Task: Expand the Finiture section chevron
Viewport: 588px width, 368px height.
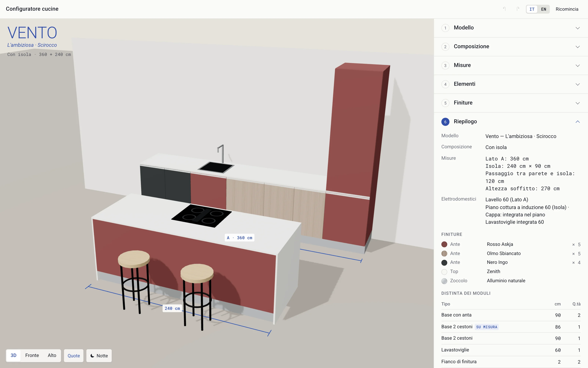Action: 578,103
